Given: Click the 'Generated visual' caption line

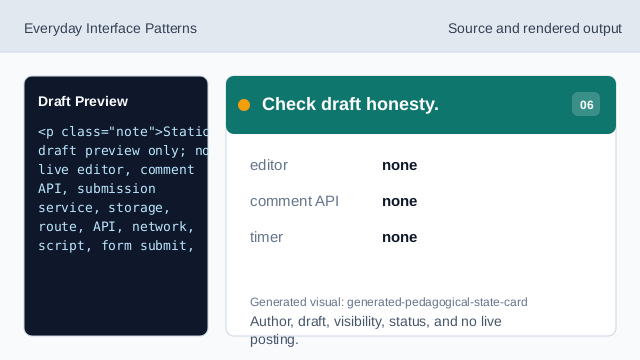Looking at the screenshot, I should pos(389,302).
